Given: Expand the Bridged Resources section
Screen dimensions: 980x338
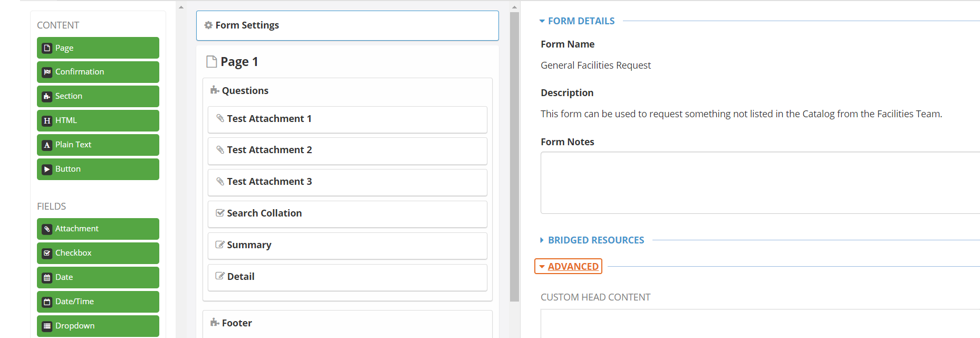Looking at the screenshot, I should tap(592, 240).
